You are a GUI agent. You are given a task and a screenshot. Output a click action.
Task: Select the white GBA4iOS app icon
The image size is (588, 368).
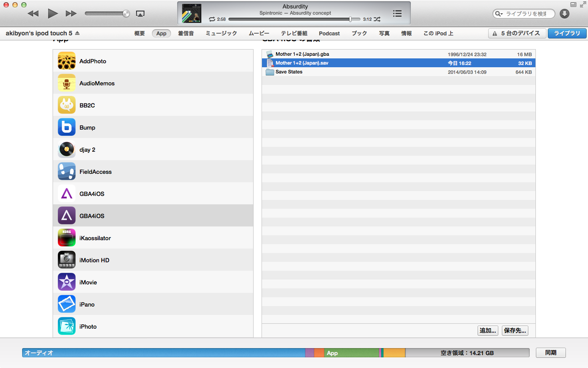(67, 194)
